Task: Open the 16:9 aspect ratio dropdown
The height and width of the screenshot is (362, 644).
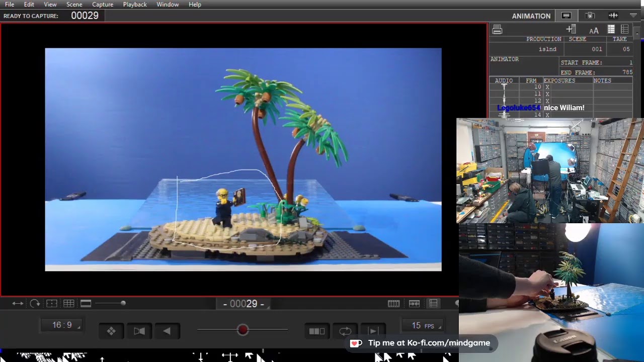Action: (x=62, y=325)
